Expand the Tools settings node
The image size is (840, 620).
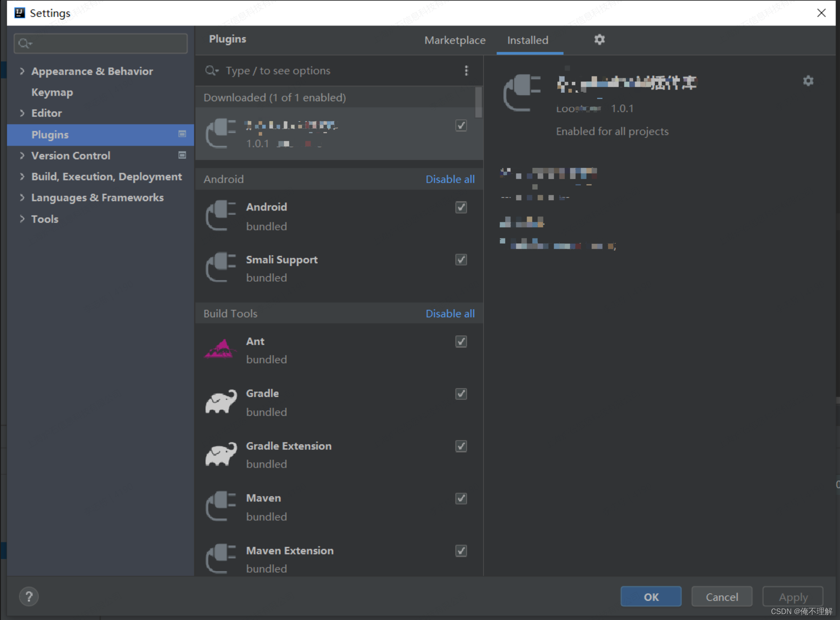pos(22,219)
